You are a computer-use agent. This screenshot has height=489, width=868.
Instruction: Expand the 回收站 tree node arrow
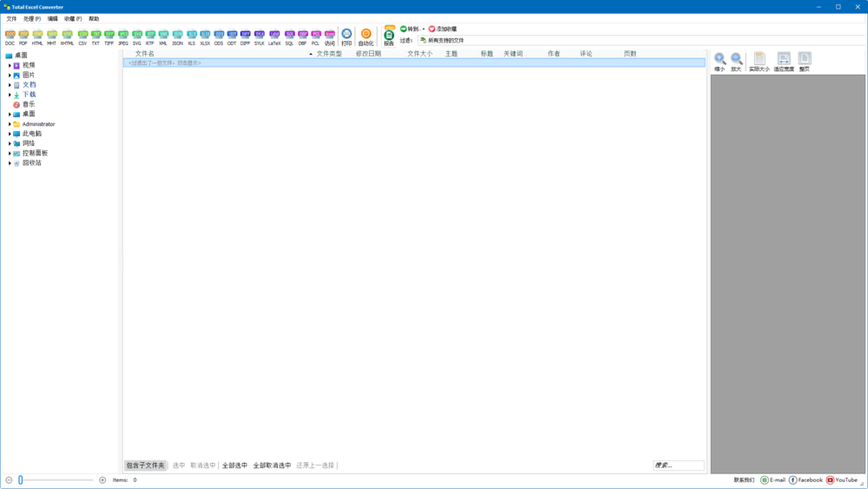click(x=10, y=162)
